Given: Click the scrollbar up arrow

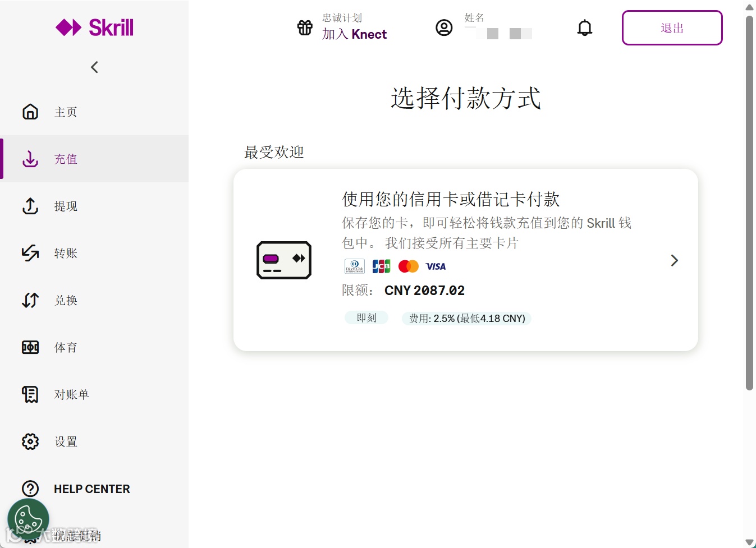Looking at the screenshot, I should pyautogui.click(x=749, y=7).
